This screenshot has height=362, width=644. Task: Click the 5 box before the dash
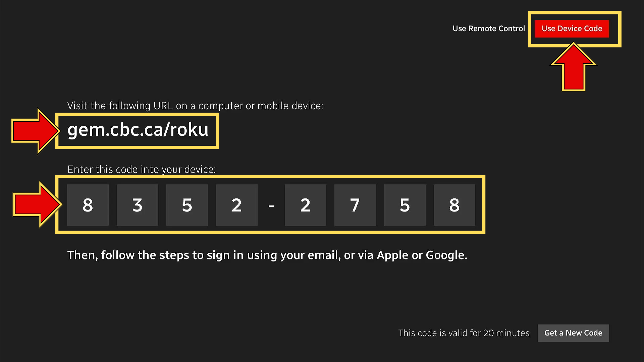[187, 205]
